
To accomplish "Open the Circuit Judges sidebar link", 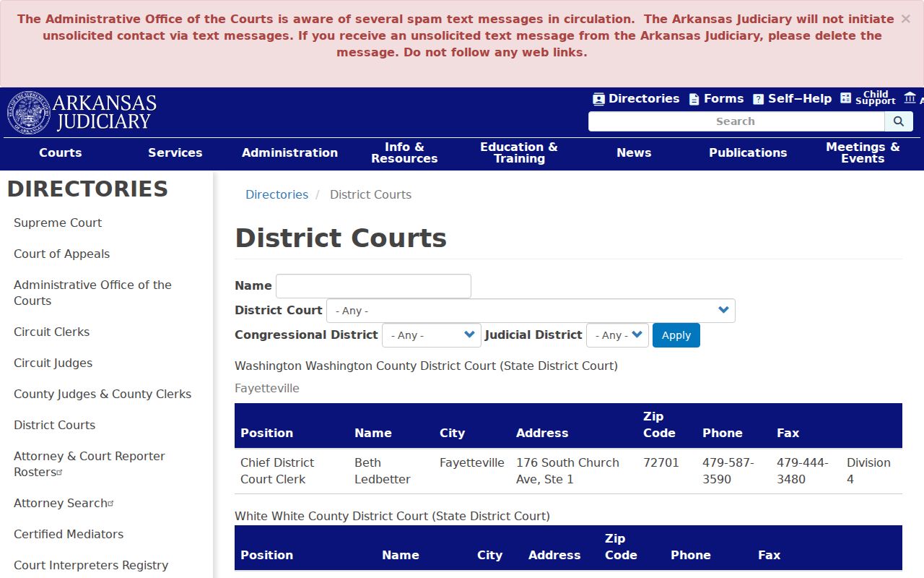I will point(53,363).
